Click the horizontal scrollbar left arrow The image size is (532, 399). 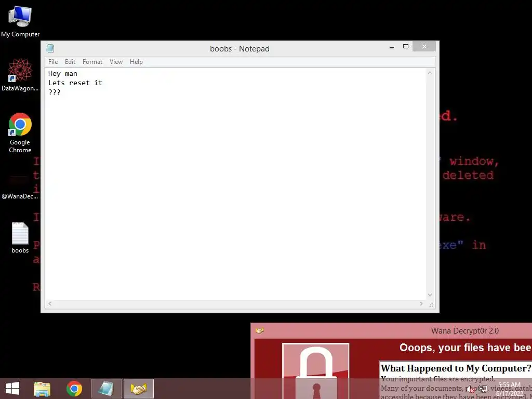[x=50, y=303]
